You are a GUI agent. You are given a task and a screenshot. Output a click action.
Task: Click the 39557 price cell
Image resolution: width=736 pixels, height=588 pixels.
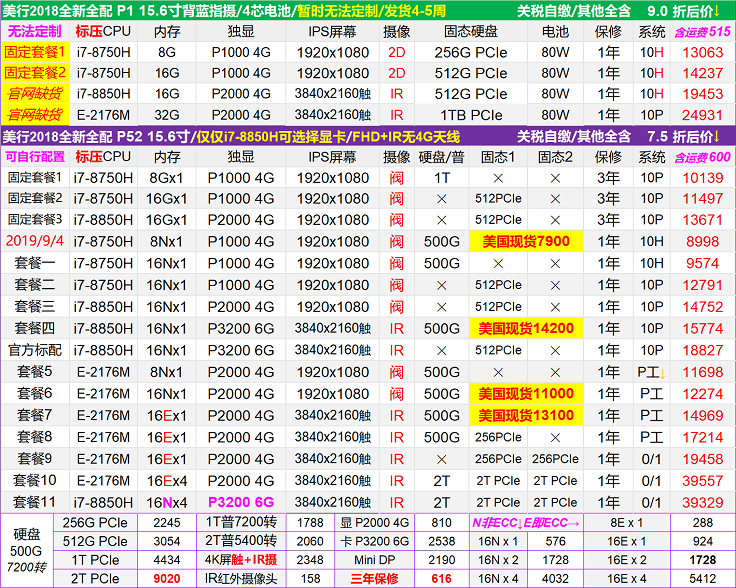point(702,480)
